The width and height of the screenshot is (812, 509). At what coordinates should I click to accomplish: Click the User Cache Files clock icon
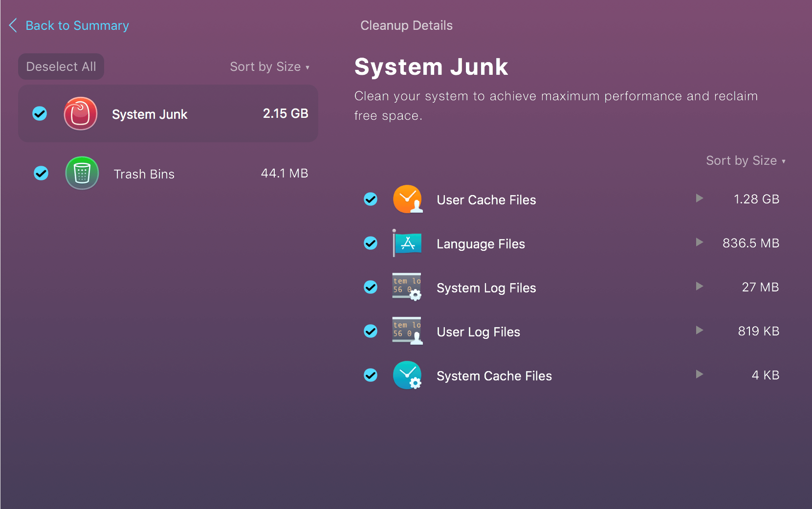click(x=408, y=199)
